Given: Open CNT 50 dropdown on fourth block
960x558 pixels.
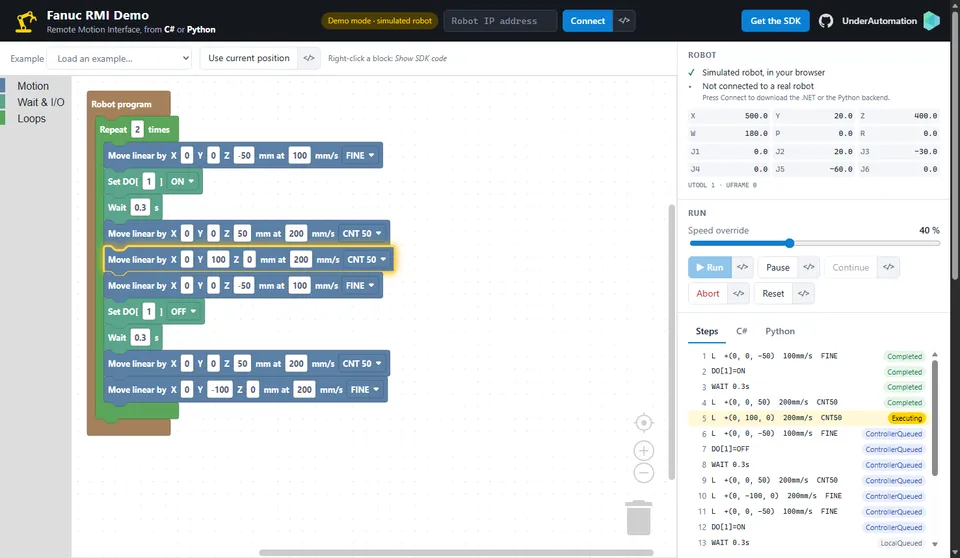Looking at the screenshot, I should (362, 233).
